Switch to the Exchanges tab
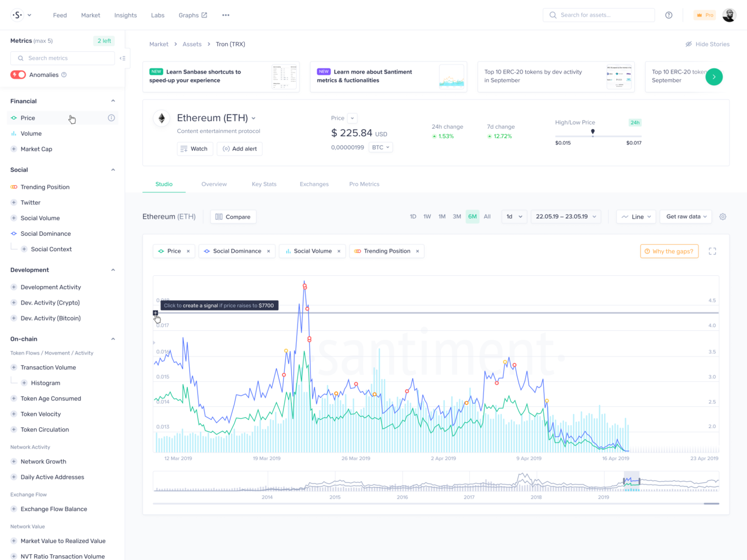 point(314,184)
